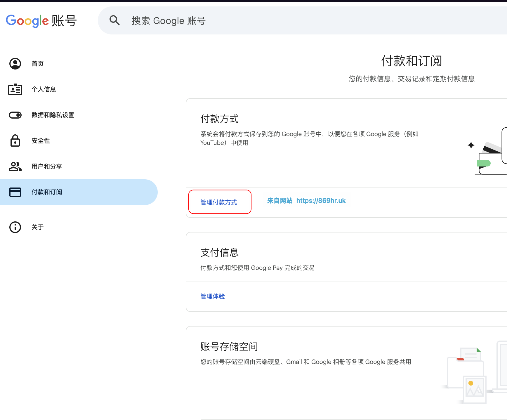Open the 数据和隐私设置 sidebar item

pyautogui.click(x=79, y=115)
